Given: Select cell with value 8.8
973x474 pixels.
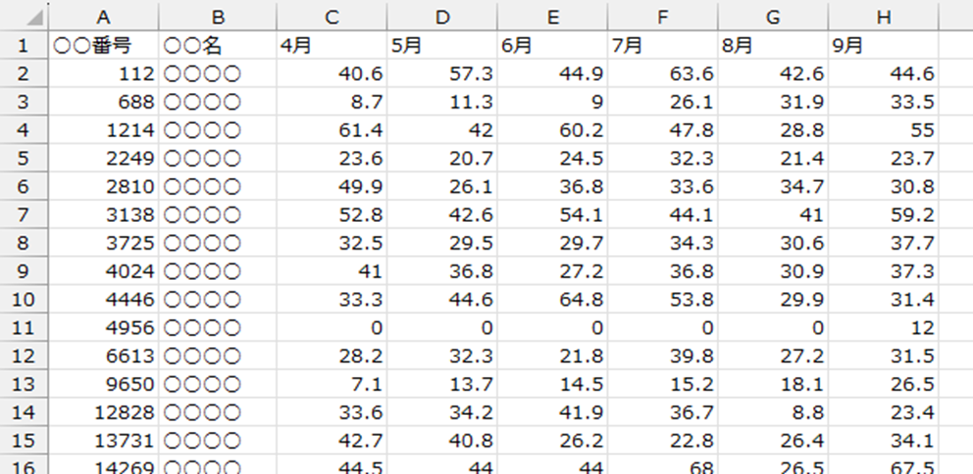Looking at the screenshot, I should point(773,412).
